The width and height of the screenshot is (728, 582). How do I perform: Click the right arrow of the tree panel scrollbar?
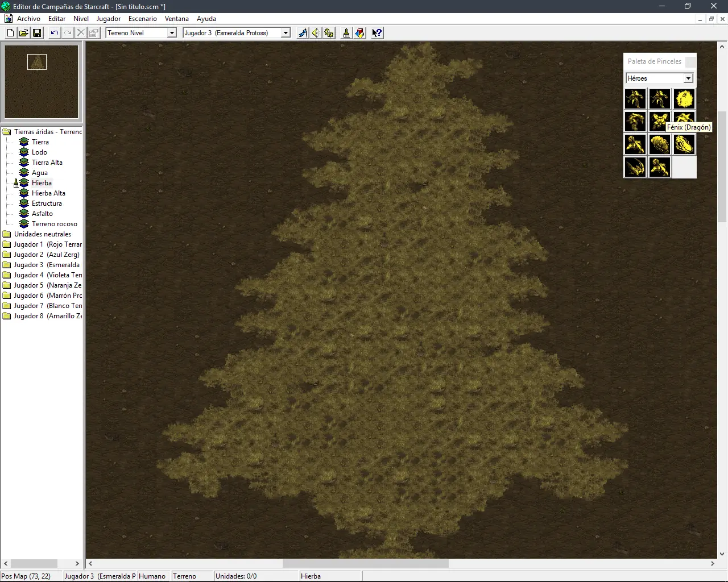pyautogui.click(x=77, y=564)
